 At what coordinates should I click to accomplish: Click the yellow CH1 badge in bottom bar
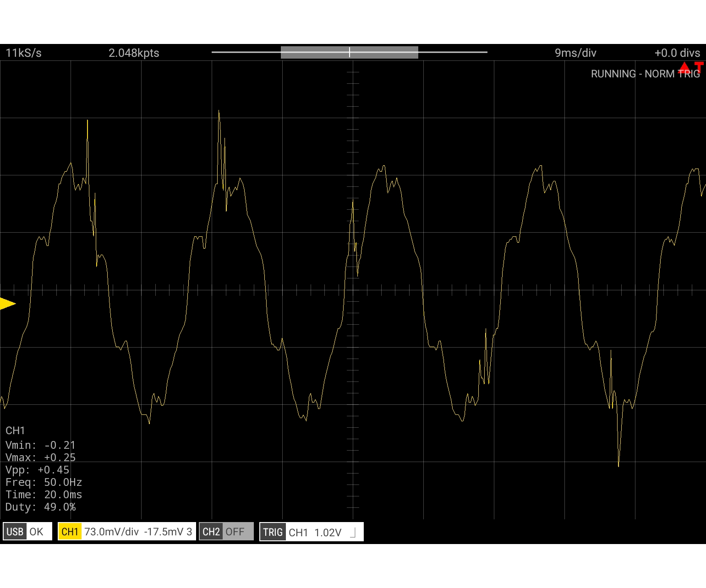click(x=70, y=531)
